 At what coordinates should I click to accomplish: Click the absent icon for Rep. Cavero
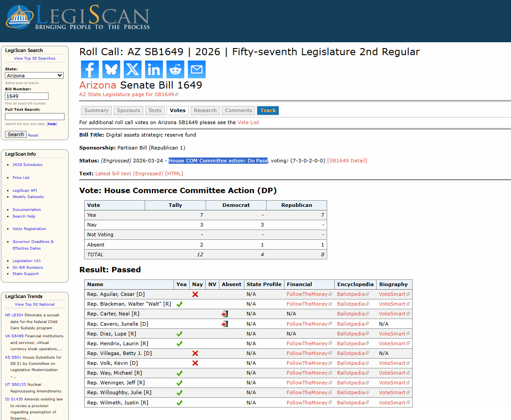(225, 324)
